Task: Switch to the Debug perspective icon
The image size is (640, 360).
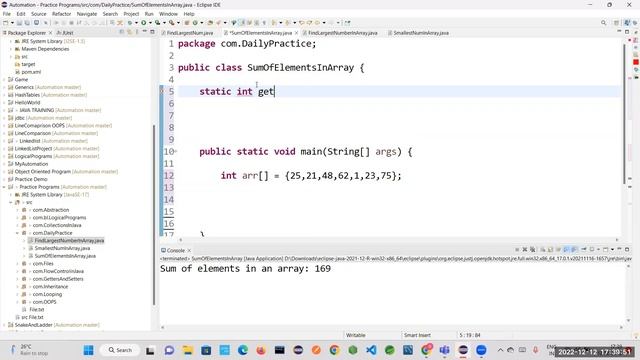Action: (636, 23)
